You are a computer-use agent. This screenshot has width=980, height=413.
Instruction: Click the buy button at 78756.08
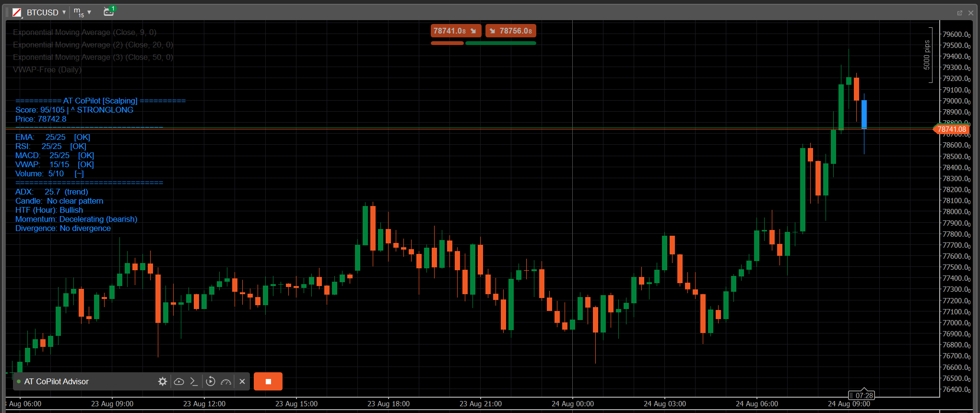point(511,31)
